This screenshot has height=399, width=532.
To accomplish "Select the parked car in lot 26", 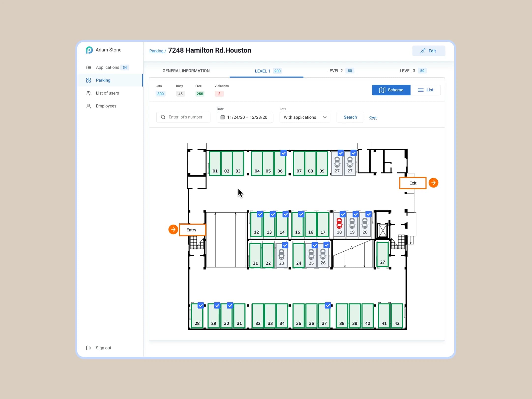I will [x=323, y=254].
